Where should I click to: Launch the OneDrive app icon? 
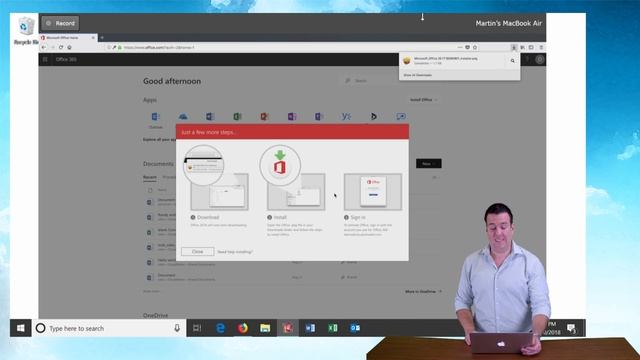[x=183, y=117]
